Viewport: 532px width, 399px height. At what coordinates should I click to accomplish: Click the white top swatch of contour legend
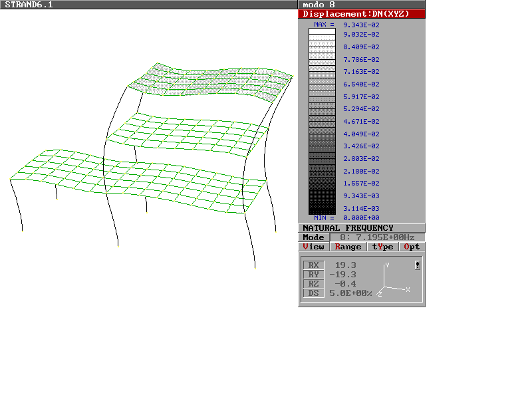click(322, 32)
